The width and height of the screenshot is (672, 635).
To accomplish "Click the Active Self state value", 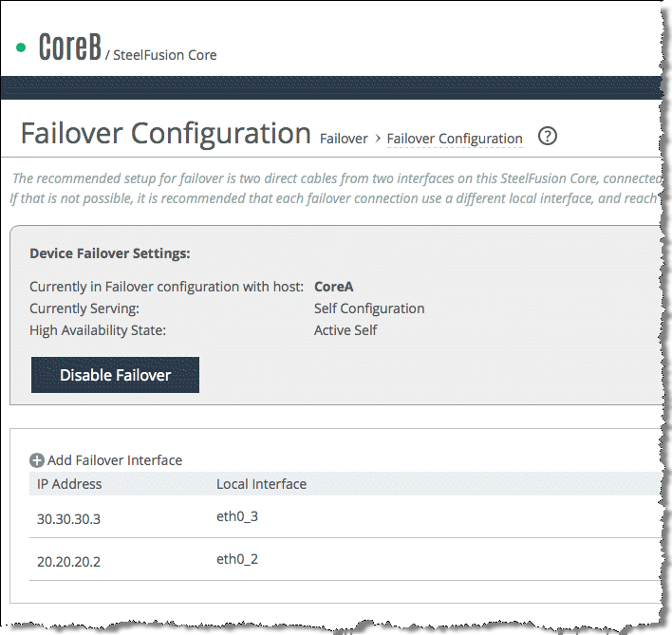I will pos(345,330).
